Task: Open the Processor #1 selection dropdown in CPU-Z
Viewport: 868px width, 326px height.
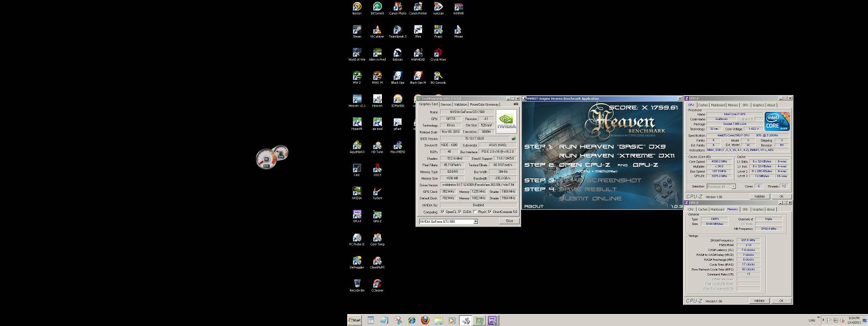Action: click(733, 186)
